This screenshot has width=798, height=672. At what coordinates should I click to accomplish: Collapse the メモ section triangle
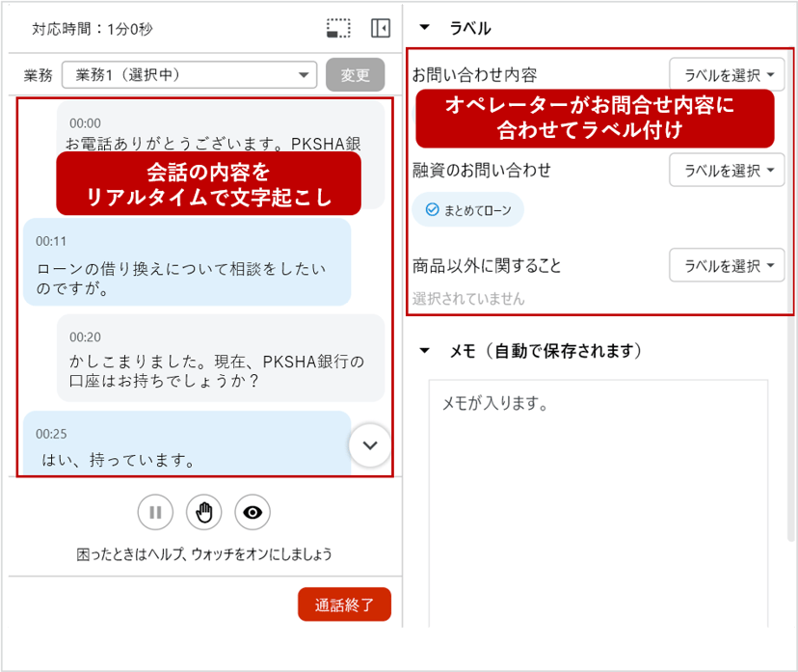click(425, 350)
